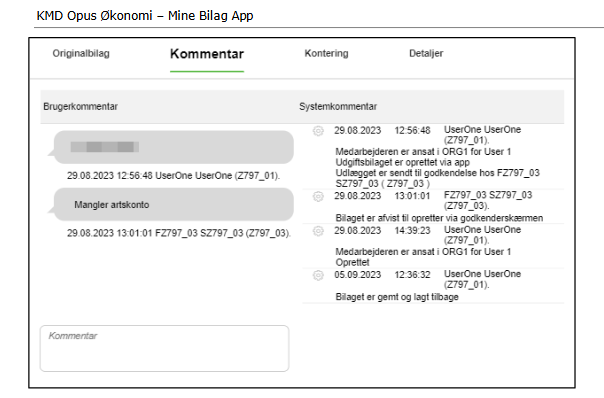Open the Originalbilag tab
This screenshot has height=398, width=604.
pos(81,54)
